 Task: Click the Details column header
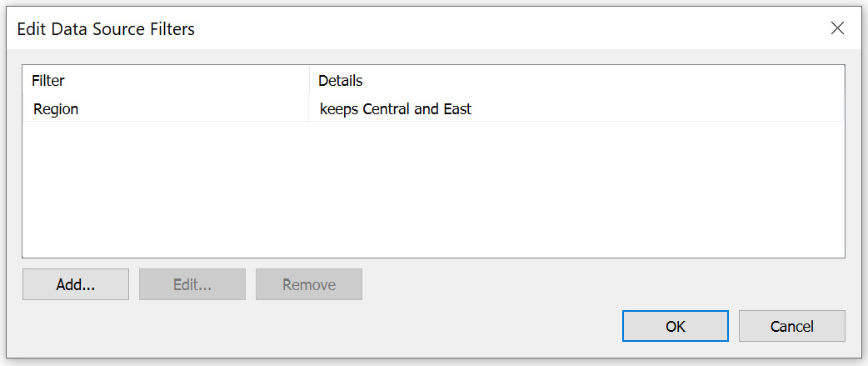(576, 81)
